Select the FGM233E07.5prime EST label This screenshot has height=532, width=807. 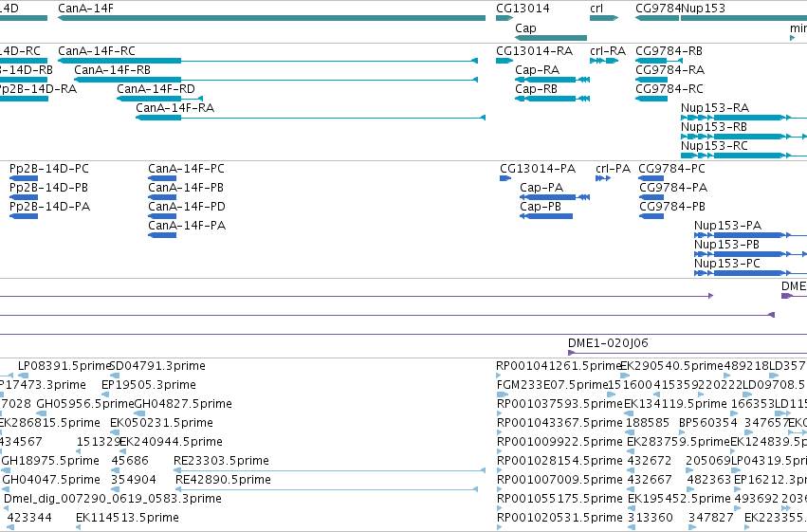click(552, 385)
